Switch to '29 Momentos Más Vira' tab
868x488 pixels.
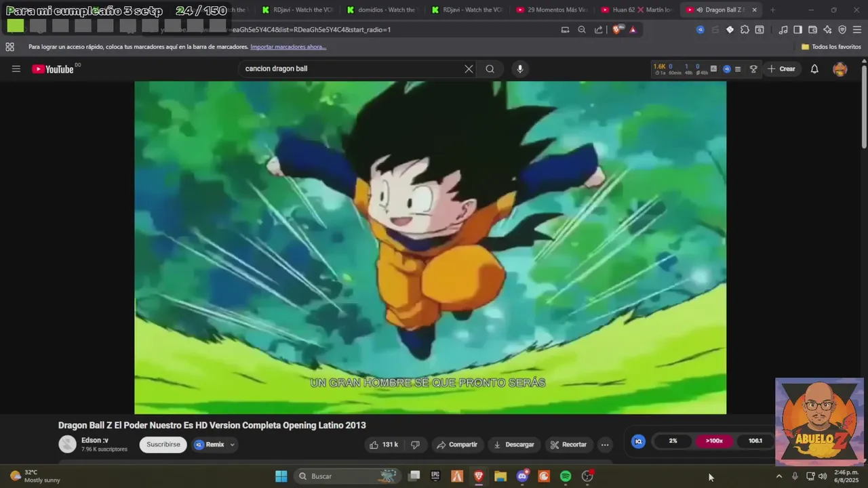[x=551, y=10]
